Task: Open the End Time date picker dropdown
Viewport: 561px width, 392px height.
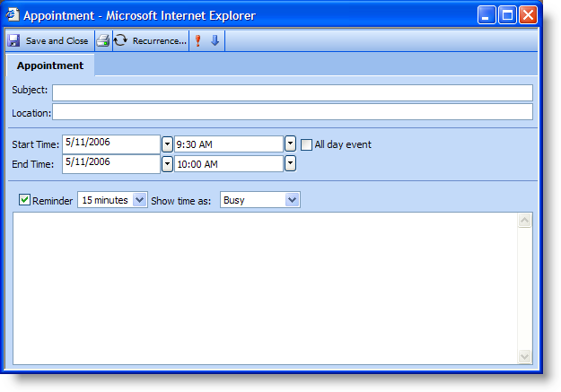Action: (167, 164)
